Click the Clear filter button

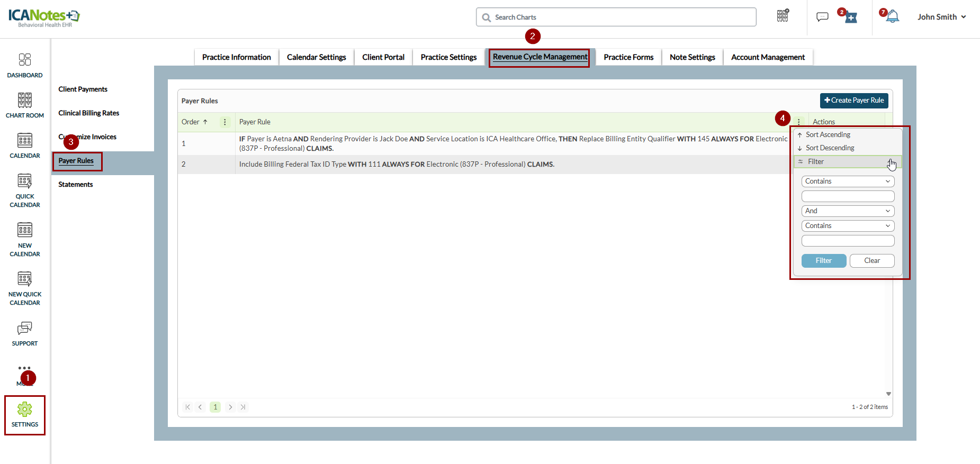tap(872, 261)
